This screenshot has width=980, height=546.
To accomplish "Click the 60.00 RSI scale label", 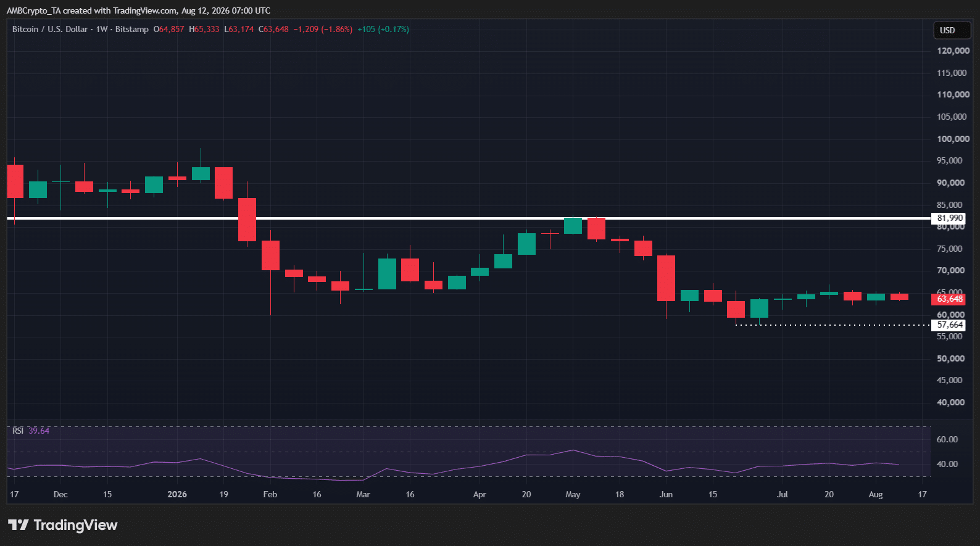I will pos(947,439).
